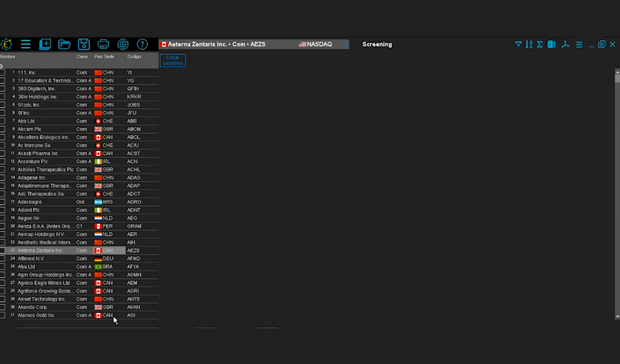The height and width of the screenshot is (364, 620).
Task: Check the box for Afya Ltd
Action: (2, 267)
